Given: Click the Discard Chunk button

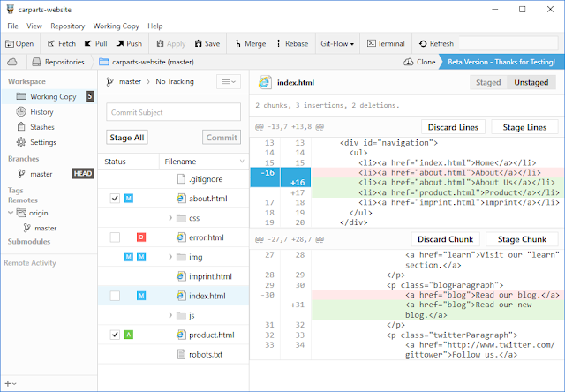Looking at the screenshot, I should click(445, 239).
